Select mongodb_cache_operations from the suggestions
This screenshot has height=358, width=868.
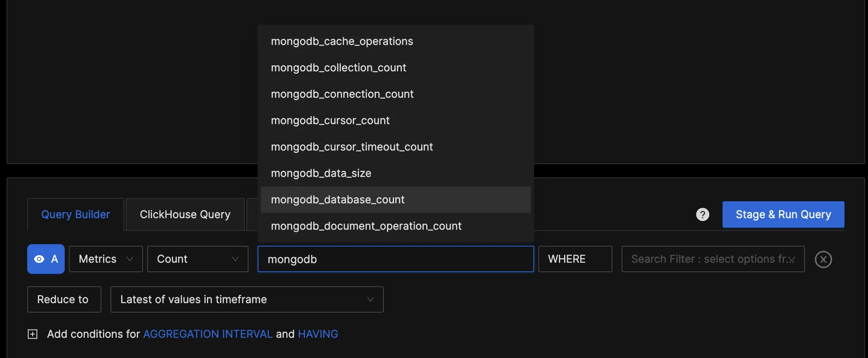pos(396,41)
